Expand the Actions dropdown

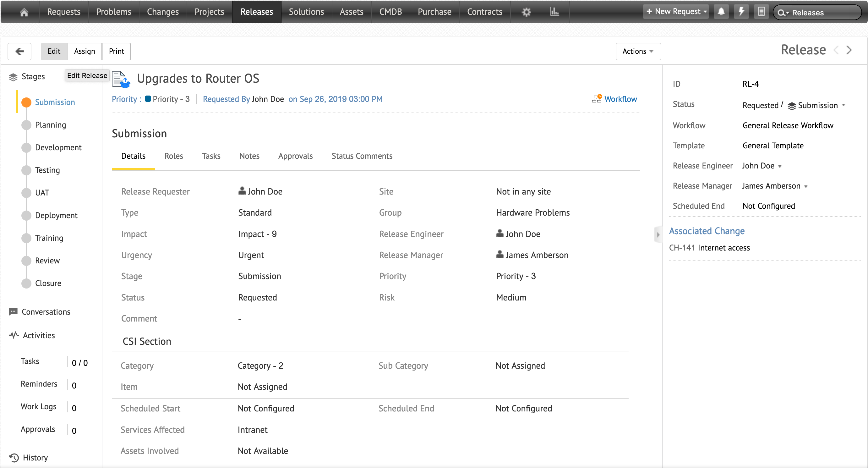click(x=638, y=51)
